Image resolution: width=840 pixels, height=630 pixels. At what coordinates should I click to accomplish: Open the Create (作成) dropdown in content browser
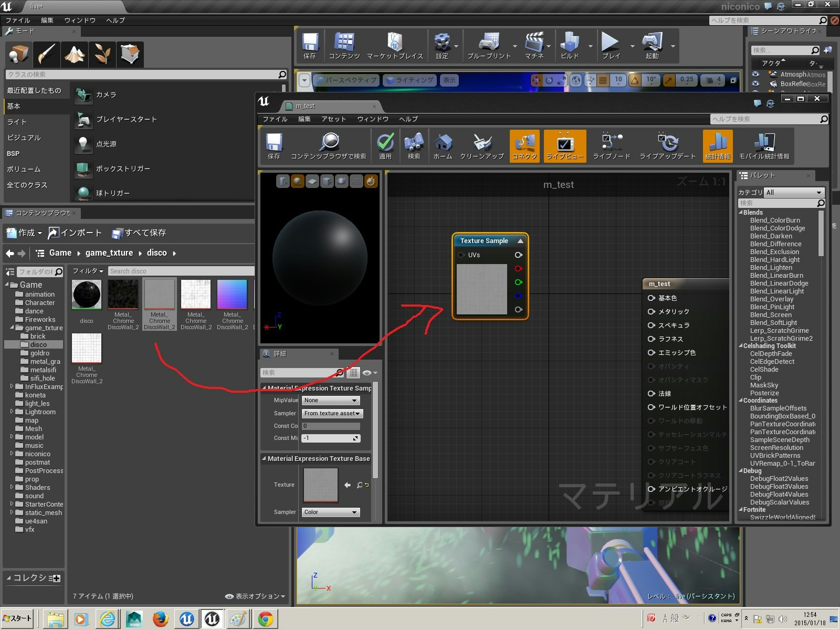[x=24, y=233]
